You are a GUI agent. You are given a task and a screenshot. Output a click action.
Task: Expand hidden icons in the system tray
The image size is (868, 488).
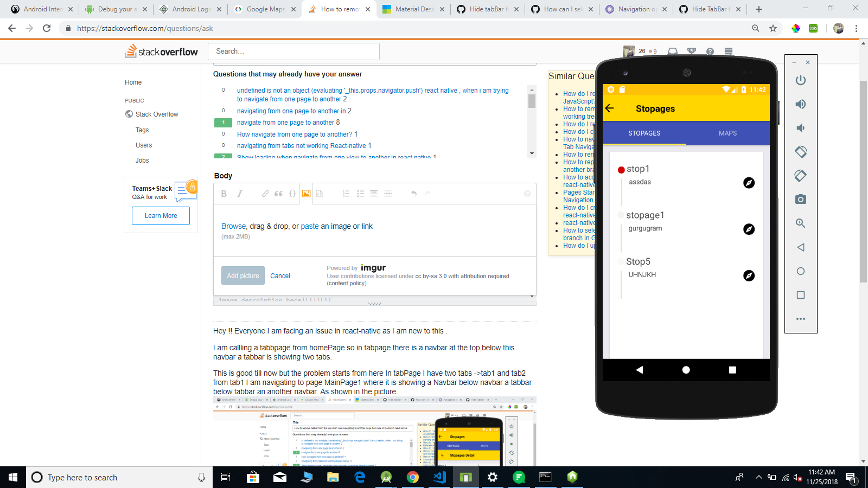tap(759, 477)
